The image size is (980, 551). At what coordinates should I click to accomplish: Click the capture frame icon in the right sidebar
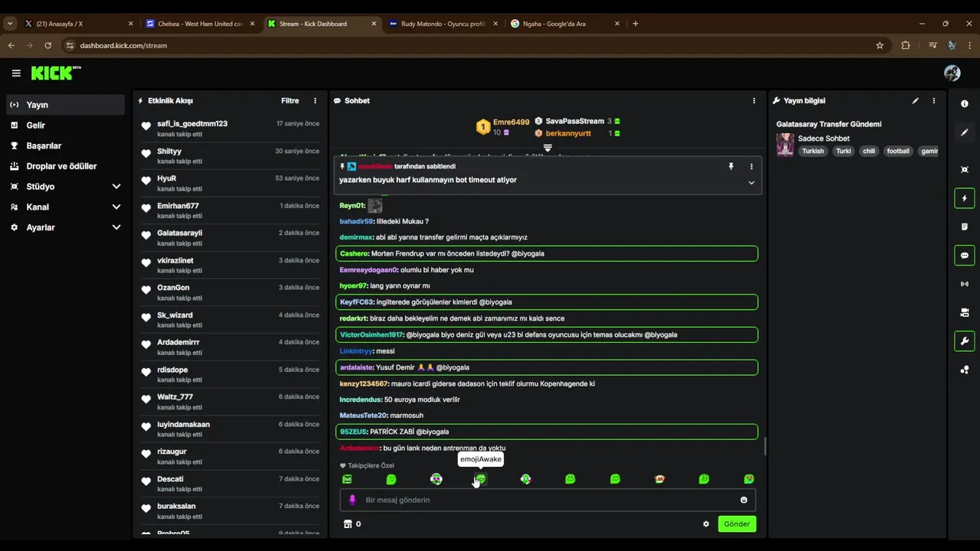[965, 170]
